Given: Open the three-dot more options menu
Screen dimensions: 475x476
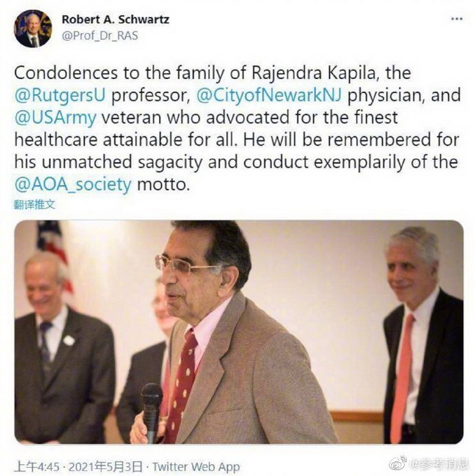Looking at the screenshot, I should coord(457,19).
